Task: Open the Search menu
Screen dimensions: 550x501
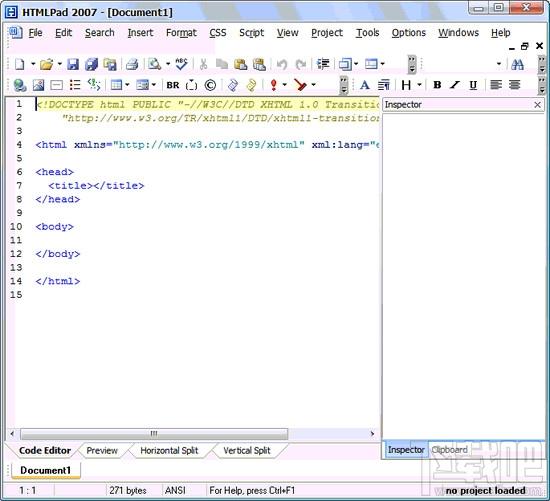Action: pyautogui.click(x=100, y=33)
